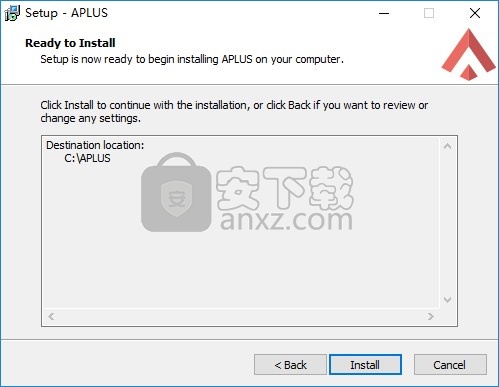Click the Setup - APLUS title text

[66, 13]
